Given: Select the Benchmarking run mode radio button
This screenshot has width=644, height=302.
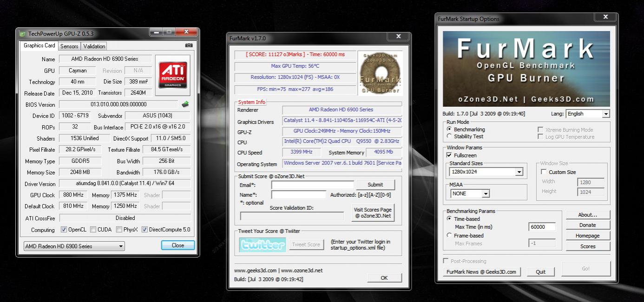Looking at the screenshot, I should pyautogui.click(x=449, y=129).
